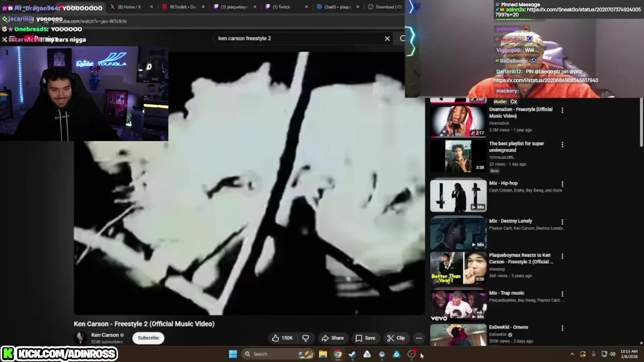The height and width of the screenshot is (362, 644).
Task: Open the OBS icon with red badge in the taskbar
Action: coord(412,354)
